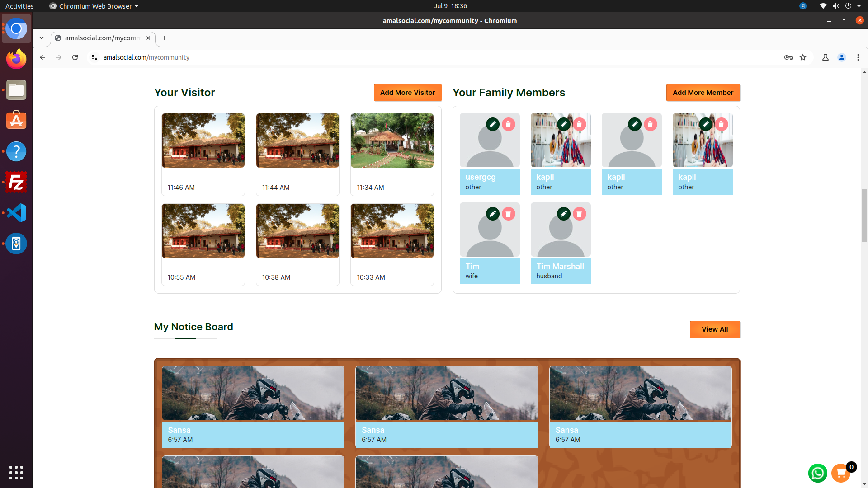Screen dimensions: 868x488
Task: Click edit pencil on Tim wife card
Action: click(492, 214)
